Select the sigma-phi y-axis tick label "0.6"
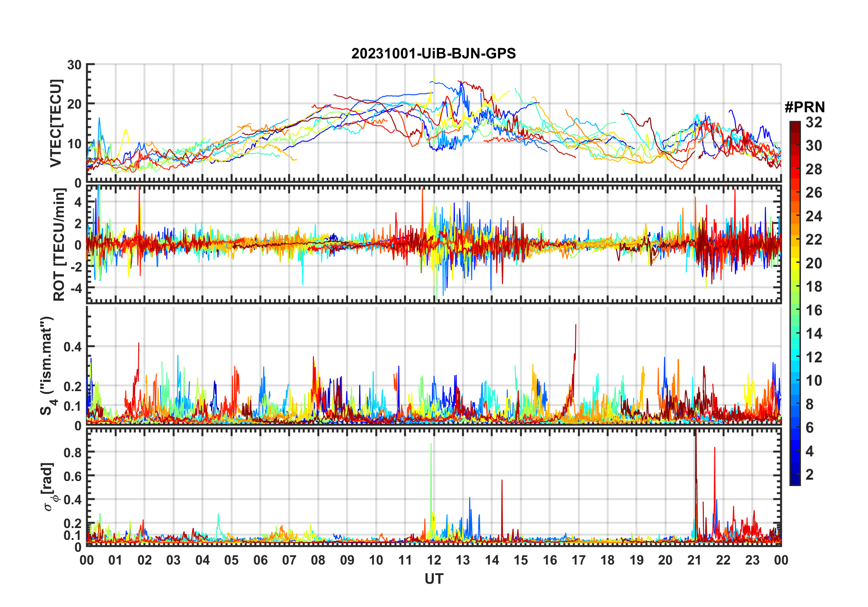The height and width of the screenshot is (607, 868). [73, 476]
